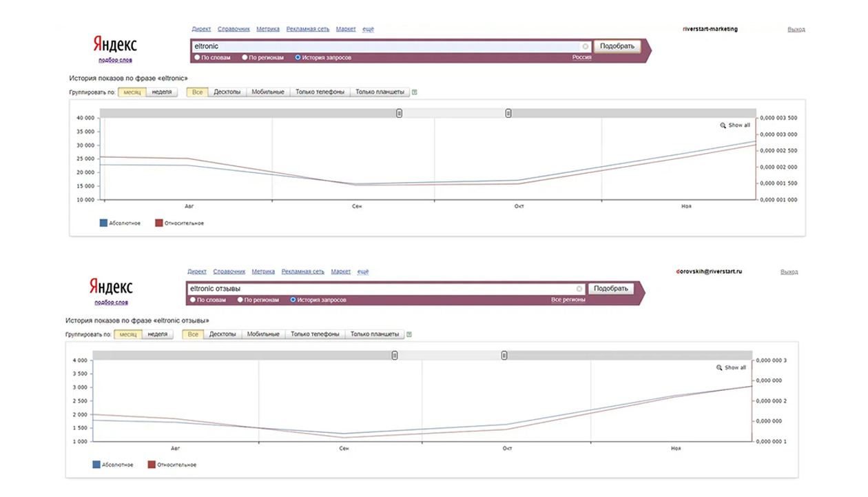Open подбор слов link under upper logo
Screen dimensions: 868x497
point(115,60)
